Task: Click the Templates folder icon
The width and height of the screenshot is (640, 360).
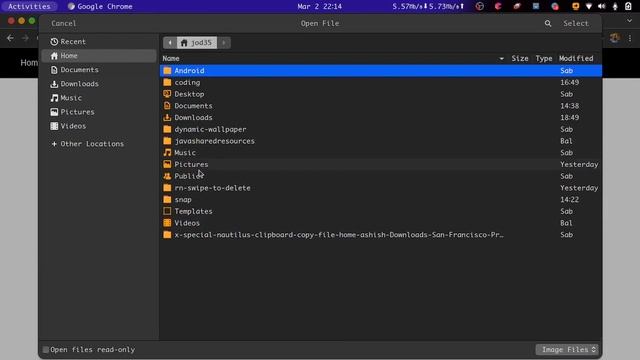Action: (x=167, y=211)
